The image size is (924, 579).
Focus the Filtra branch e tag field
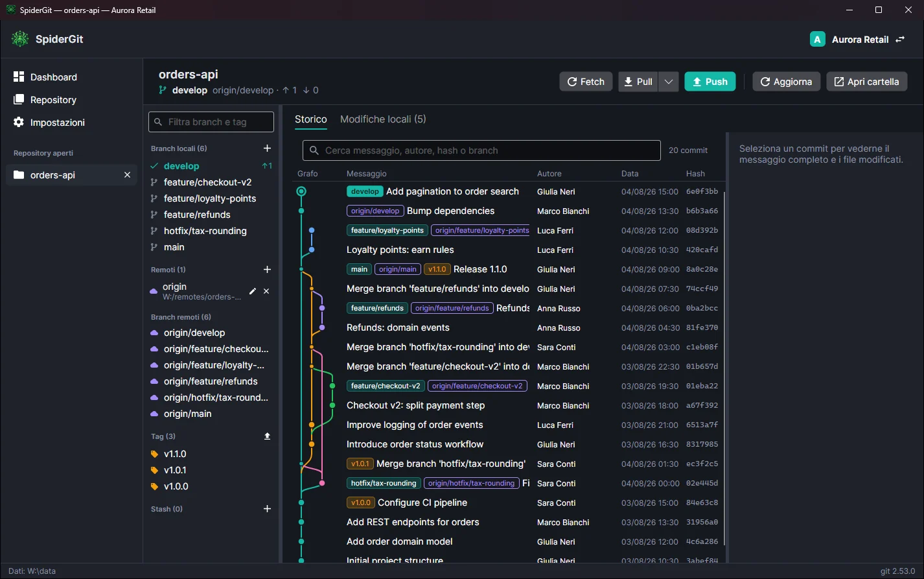pyautogui.click(x=211, y=122)
